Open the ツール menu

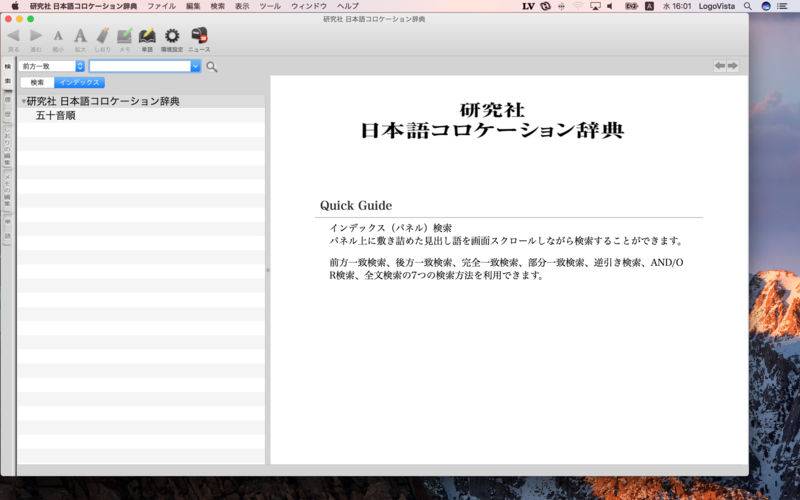[x=270, y=6]
